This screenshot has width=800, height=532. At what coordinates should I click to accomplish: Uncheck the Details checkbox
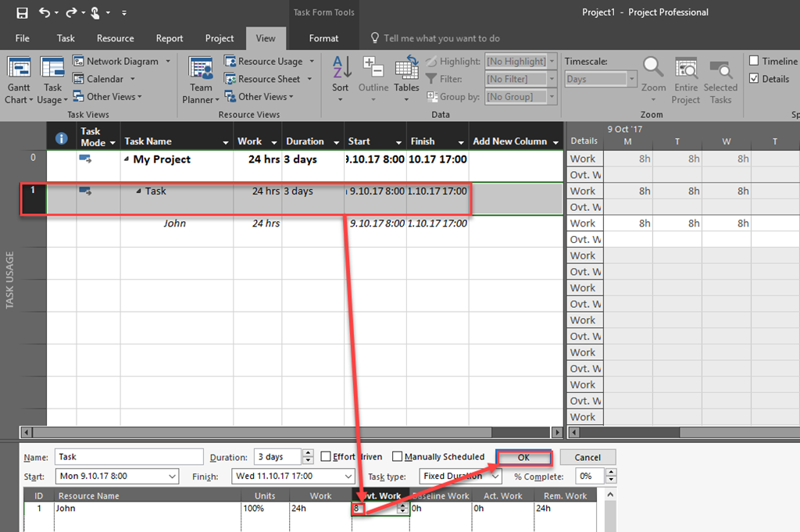pos(754,78)
